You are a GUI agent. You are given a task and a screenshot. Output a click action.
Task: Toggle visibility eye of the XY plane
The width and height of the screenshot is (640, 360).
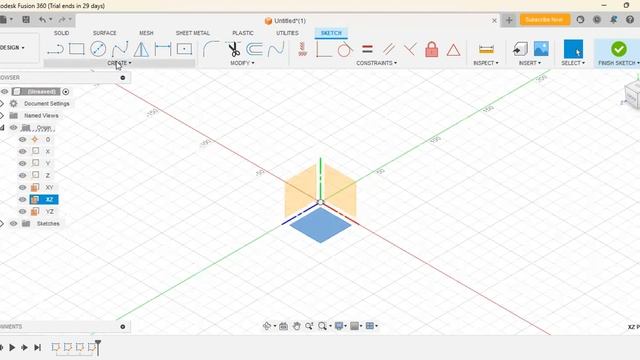click(22, 187)
